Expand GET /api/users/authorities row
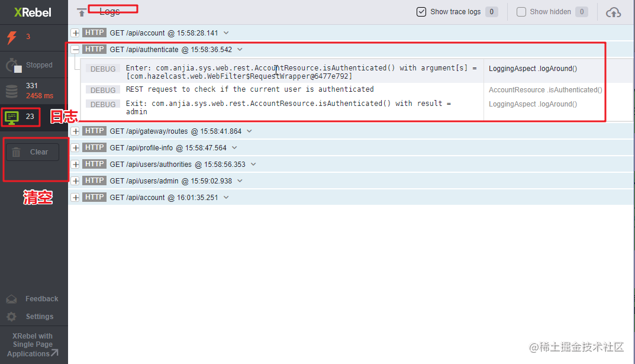 75,165
